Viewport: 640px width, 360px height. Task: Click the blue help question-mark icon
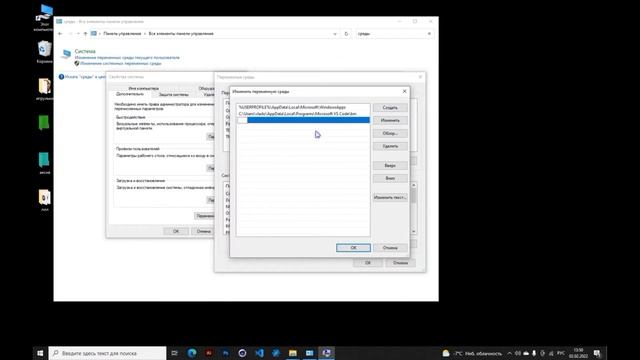61,77
